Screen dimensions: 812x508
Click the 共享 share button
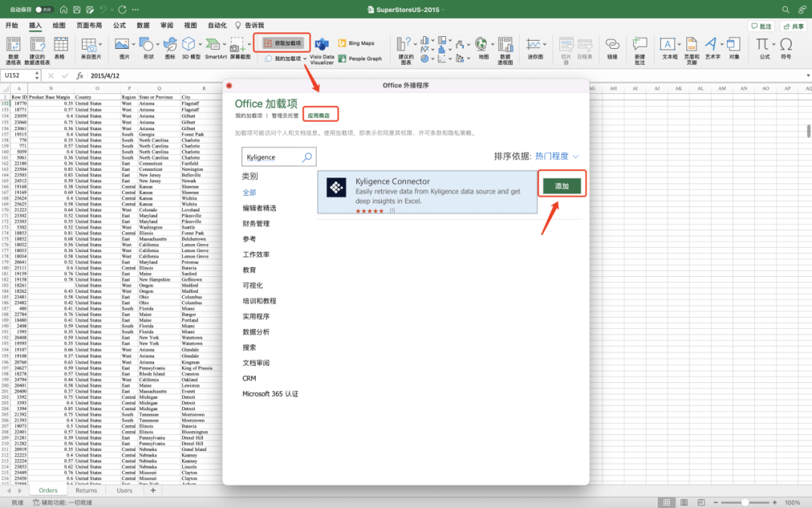793,26
